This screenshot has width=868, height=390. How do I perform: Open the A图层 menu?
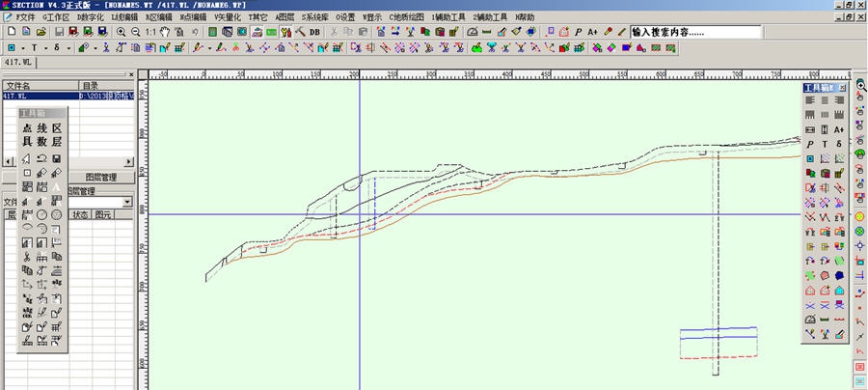click(x=286, y=17)
